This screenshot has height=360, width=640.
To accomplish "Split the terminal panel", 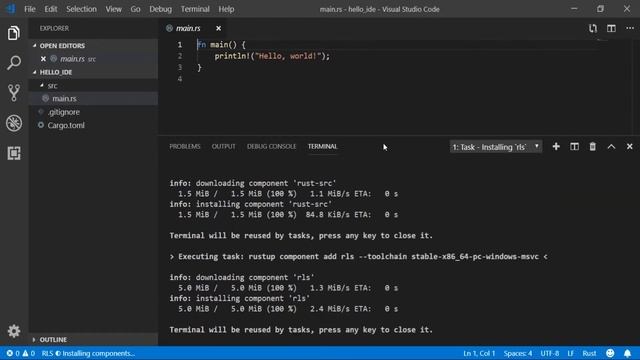I will coord(574,147).
